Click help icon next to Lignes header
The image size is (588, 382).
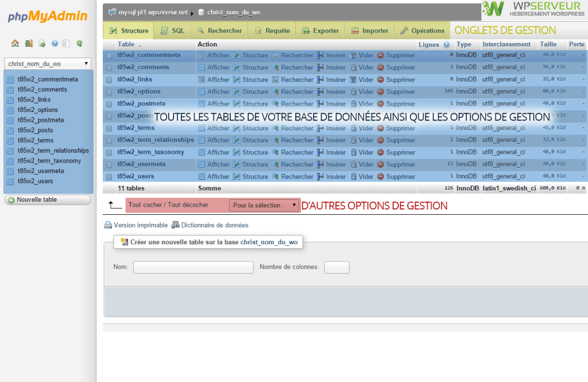point(446,45)
